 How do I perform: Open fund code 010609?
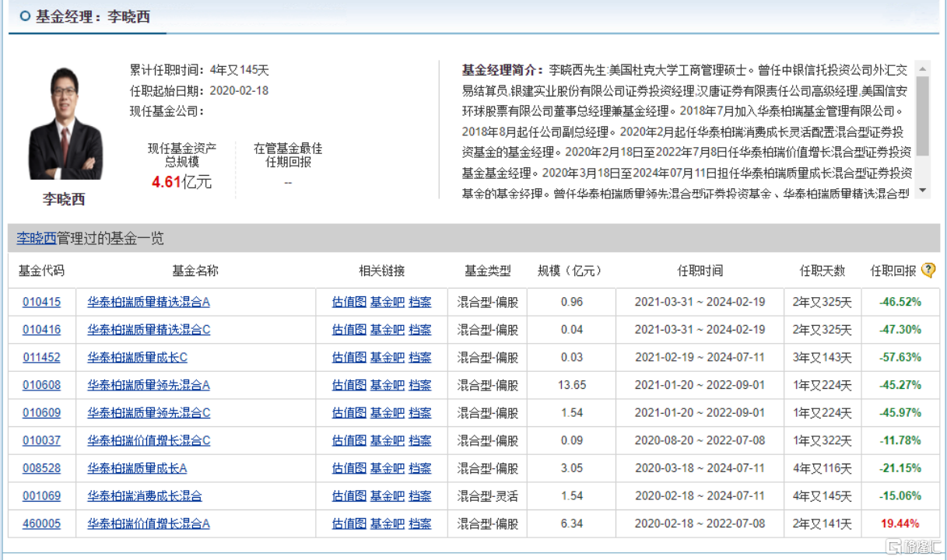click(x=41, y=413)
